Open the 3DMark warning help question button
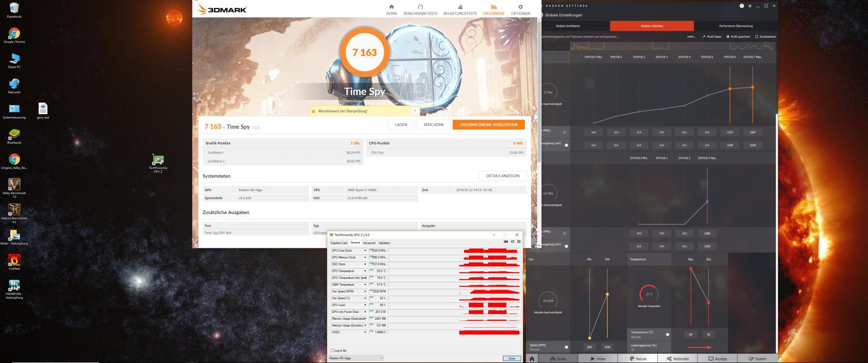Screen dimensions: 868x363 click(x=415, y=111)
